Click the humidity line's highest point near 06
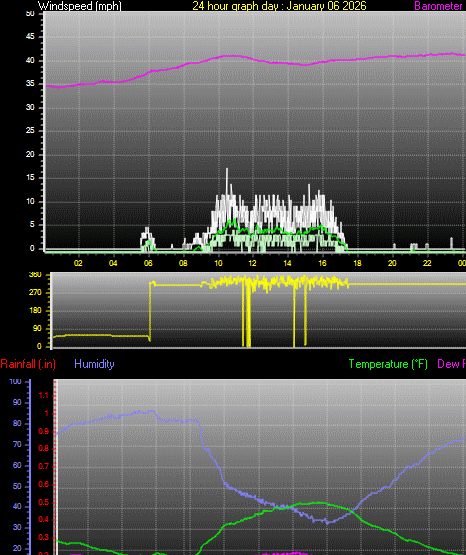 pyautogui.click(x=151, y=411)
